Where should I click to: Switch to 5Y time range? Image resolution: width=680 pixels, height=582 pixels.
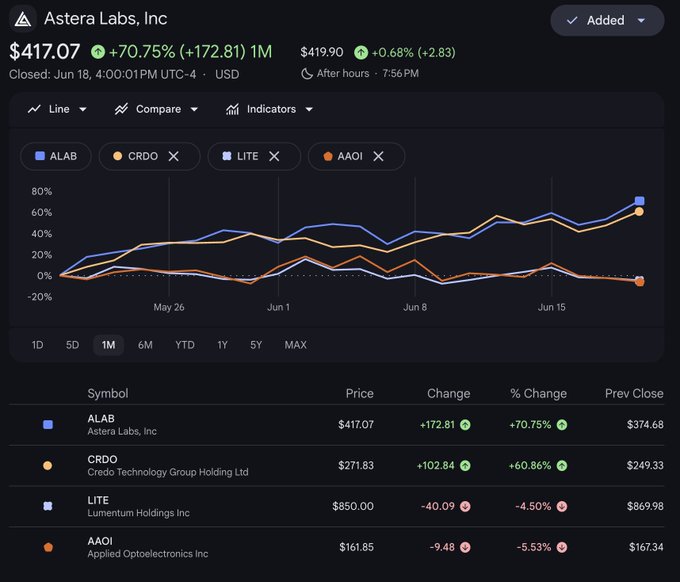[256, 345]
